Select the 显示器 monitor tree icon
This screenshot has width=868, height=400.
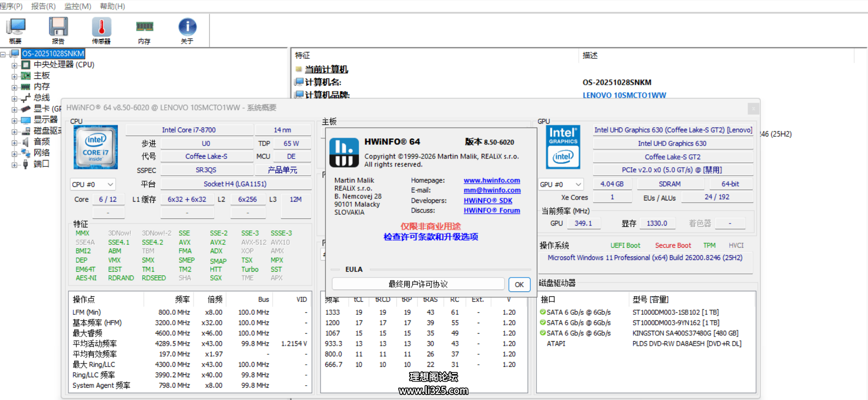pyautogui.click(x=26, y=120)
